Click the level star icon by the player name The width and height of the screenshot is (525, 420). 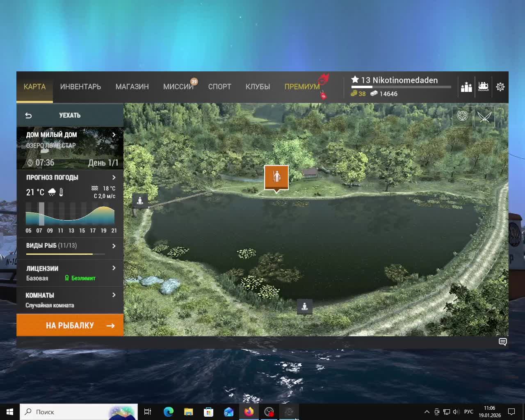tap(355, 80)
